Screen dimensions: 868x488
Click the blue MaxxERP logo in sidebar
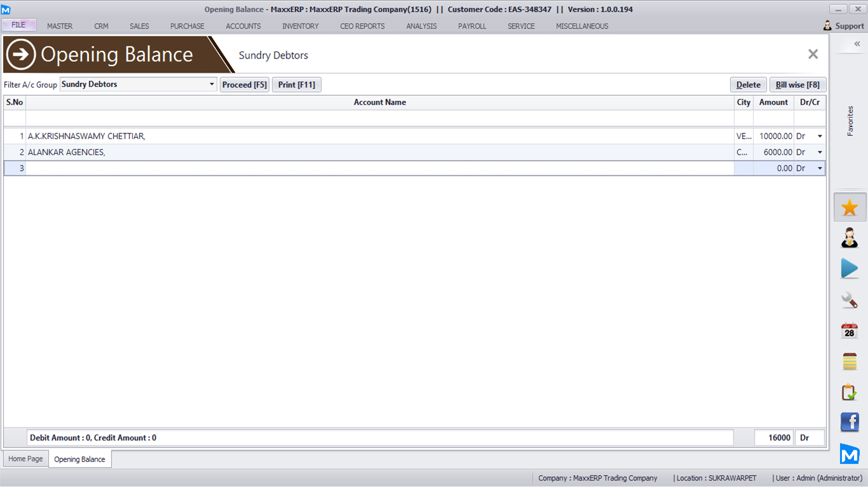pos(850,454)
